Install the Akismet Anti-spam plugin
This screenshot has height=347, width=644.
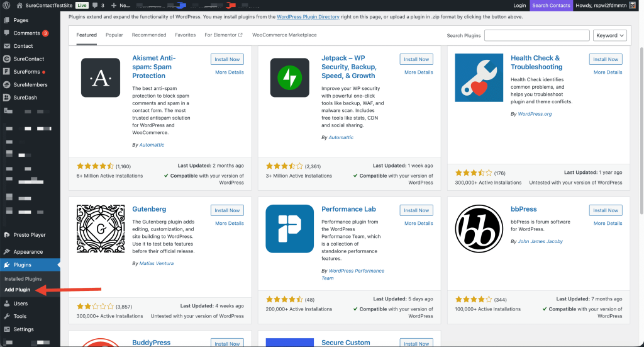(x=227, y=59)
